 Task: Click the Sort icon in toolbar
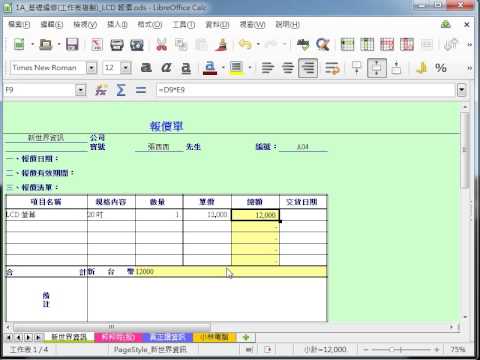tap(451, 44)
